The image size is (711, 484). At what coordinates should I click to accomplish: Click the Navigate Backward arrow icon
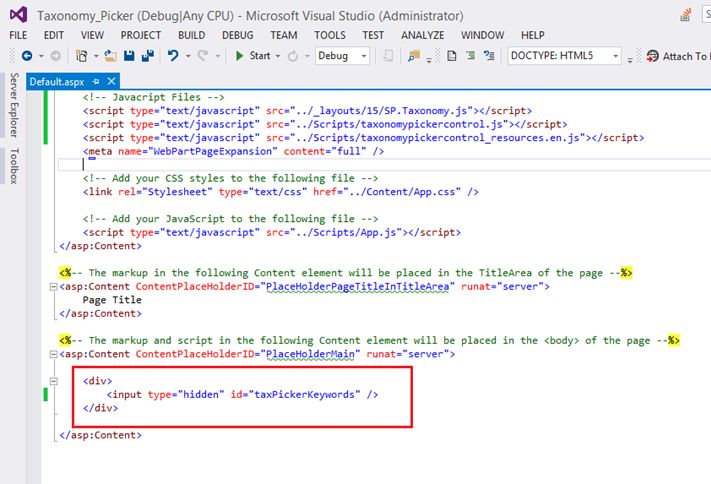click(x=27, y=56)
